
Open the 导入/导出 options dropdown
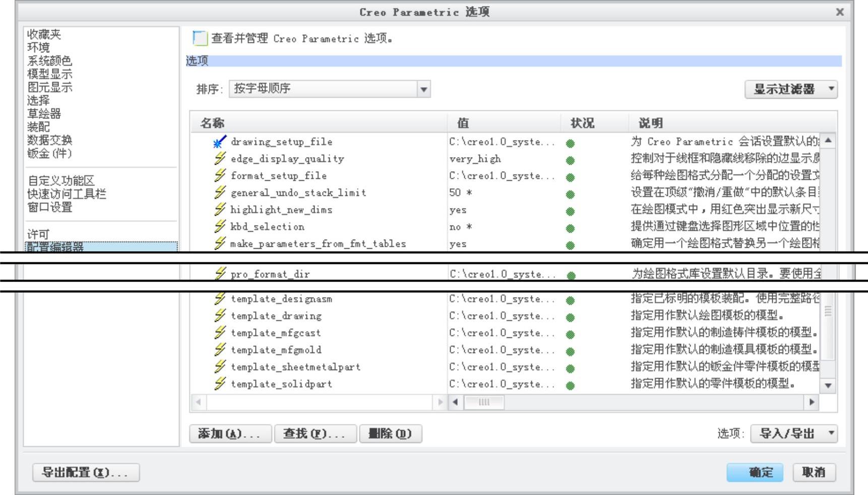(x=794, y=434)
